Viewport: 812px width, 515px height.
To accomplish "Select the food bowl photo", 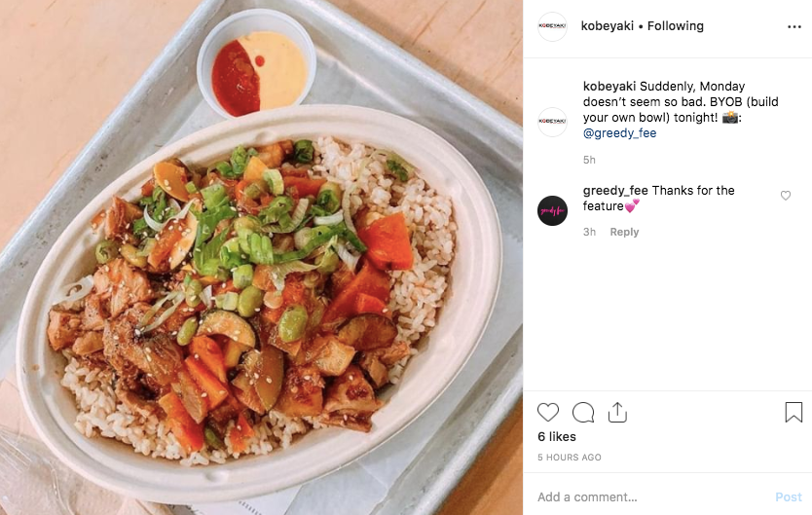I will click(x=261, y=257).
